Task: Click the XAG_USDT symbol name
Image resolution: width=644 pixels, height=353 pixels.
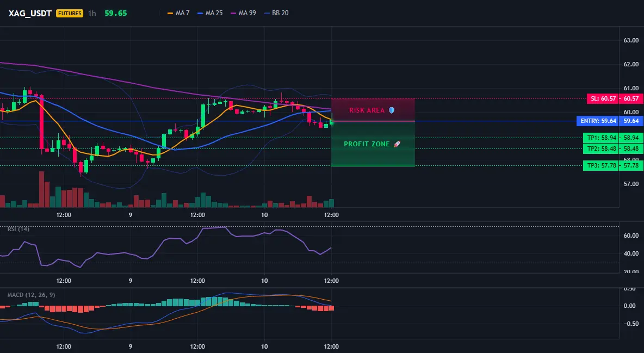Action: pyautogui.click(x=30, y=13)
